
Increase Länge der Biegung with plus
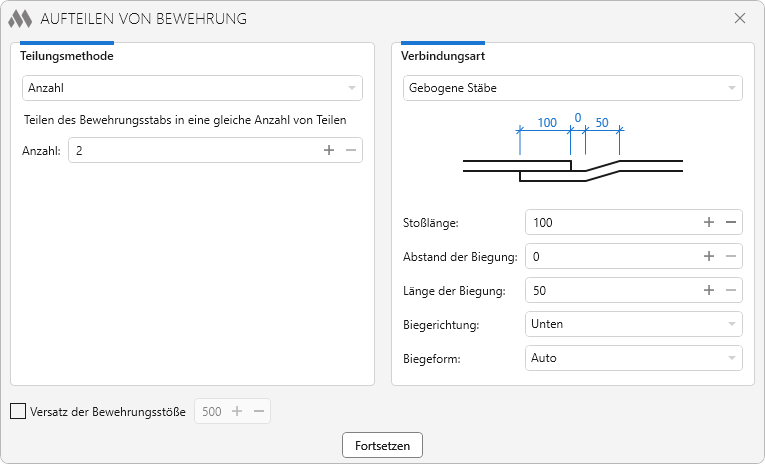(708, 290)
